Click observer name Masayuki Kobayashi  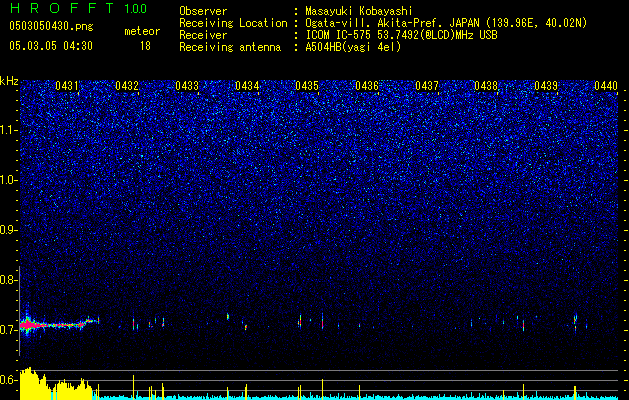tap(359, 12)
